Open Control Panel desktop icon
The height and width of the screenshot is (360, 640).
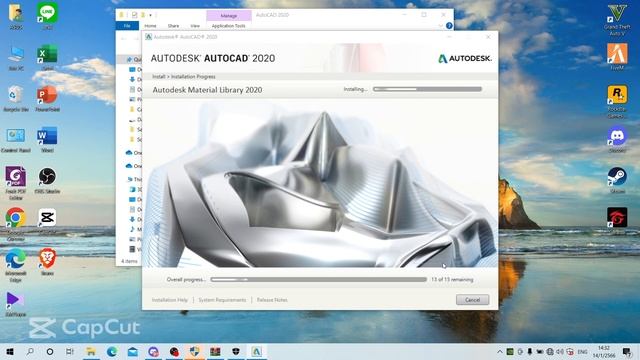pos(16,139)
